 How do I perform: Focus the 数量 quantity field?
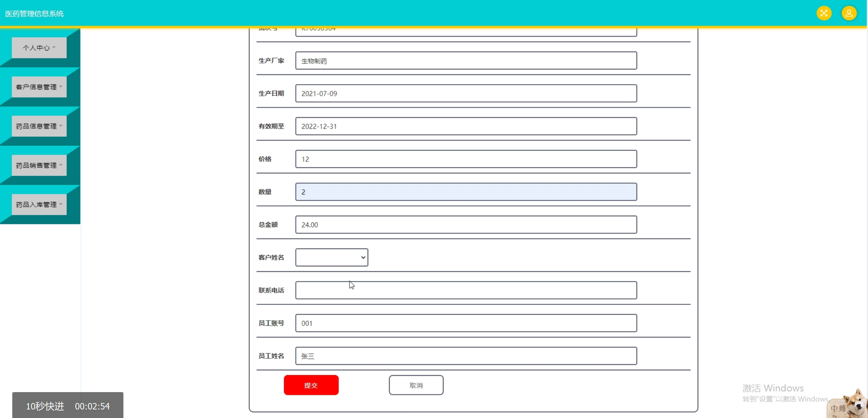466,192
